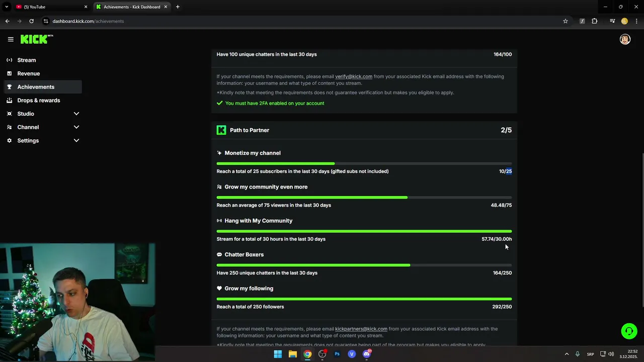The width and height of the screenshot is (644, 362).
Task: Click the Grow my following heading
Action: pos(249,288)
